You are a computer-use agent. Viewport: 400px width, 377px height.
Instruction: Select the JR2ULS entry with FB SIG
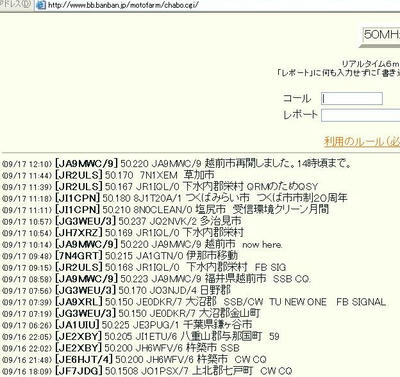pyautogui.click(x=144, y=267)
